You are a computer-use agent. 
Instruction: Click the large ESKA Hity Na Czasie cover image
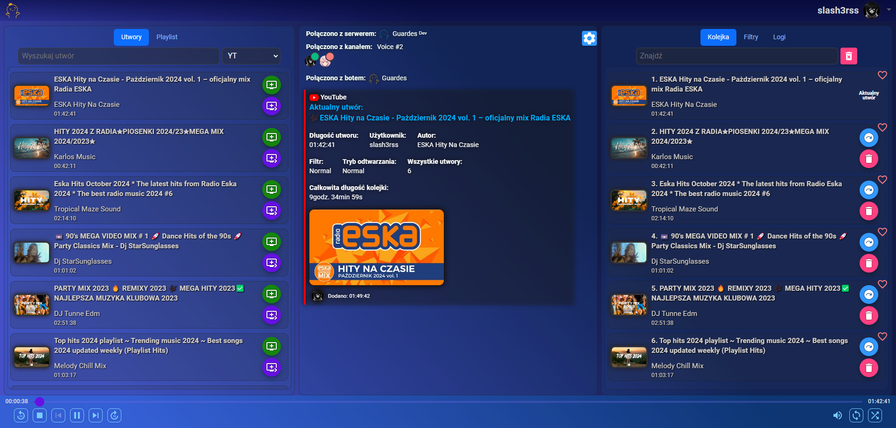(377, 247)
